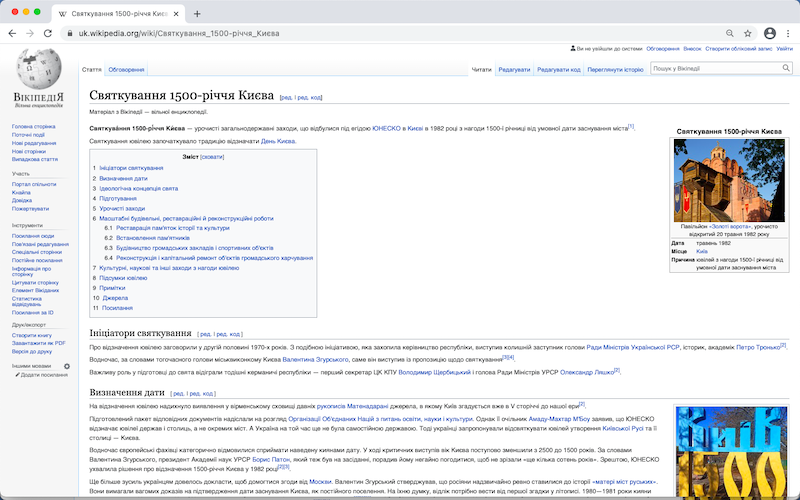Open Пожертвувати sidebar link
800x500 pixels.
[31, 209]
